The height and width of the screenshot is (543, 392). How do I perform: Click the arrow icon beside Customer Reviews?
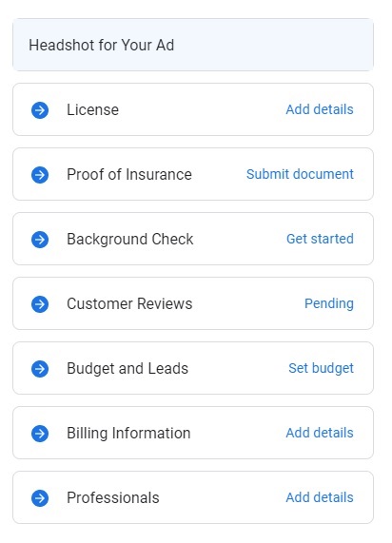(40, 304)
